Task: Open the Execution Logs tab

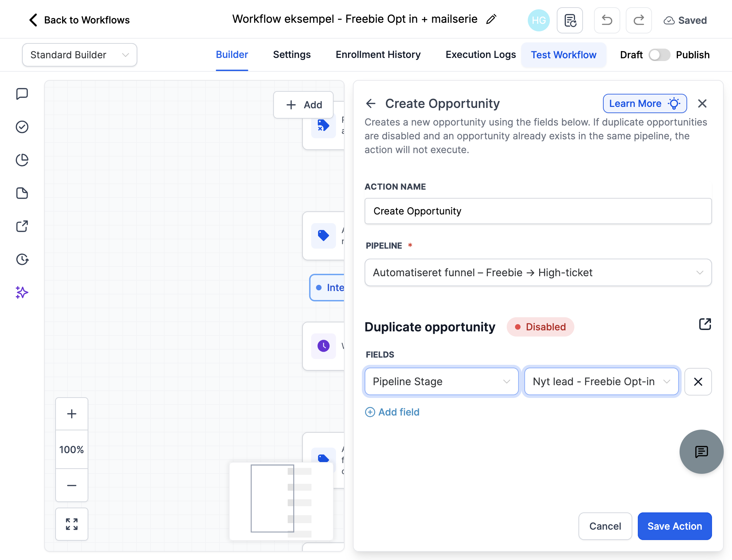Action: pos(481,55)
